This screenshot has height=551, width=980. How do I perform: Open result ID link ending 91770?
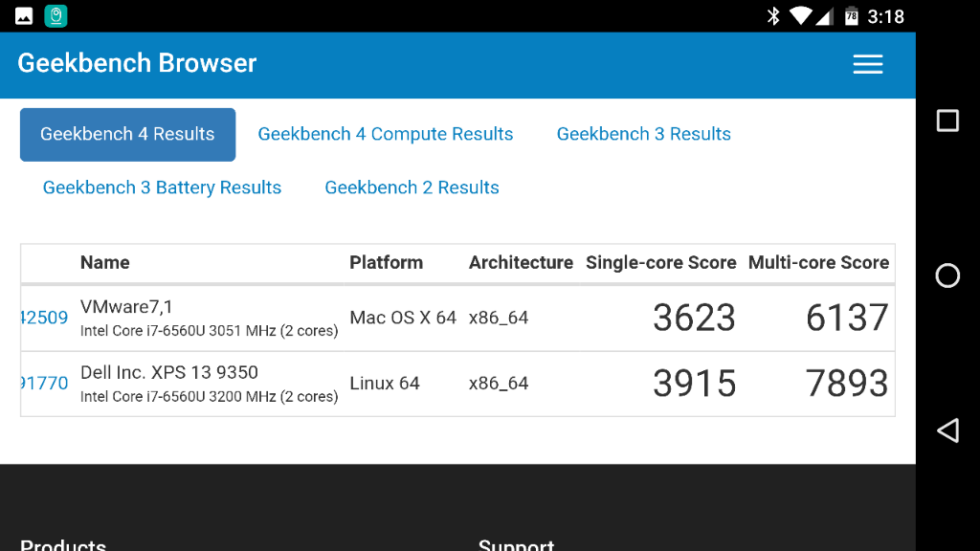click(44, 383)
